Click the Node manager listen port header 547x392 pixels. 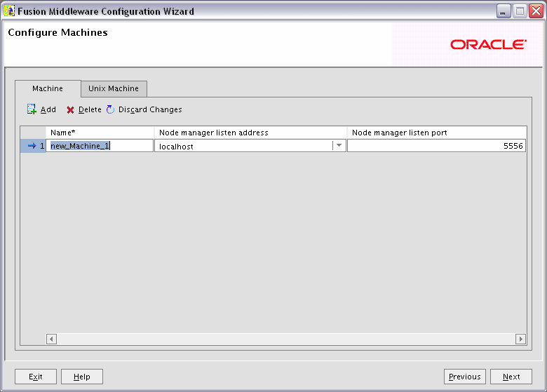click(437, 133)
